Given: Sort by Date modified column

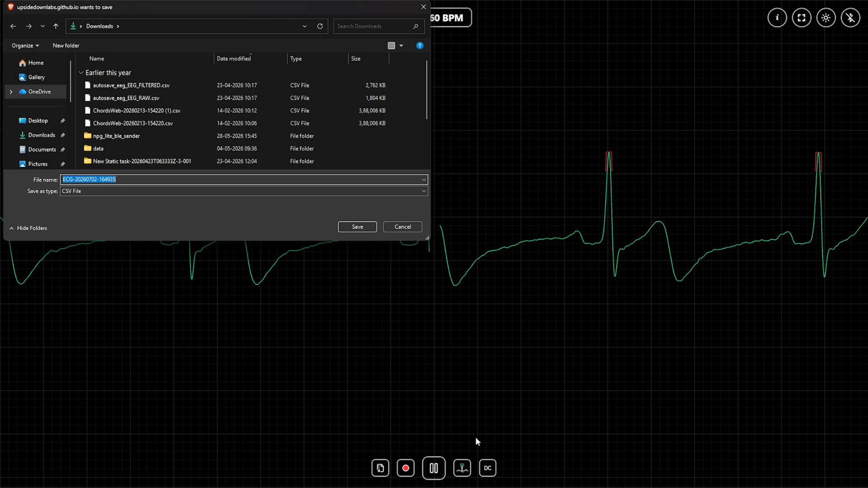Looking at the screenshot, I should [x=234, y=59].
